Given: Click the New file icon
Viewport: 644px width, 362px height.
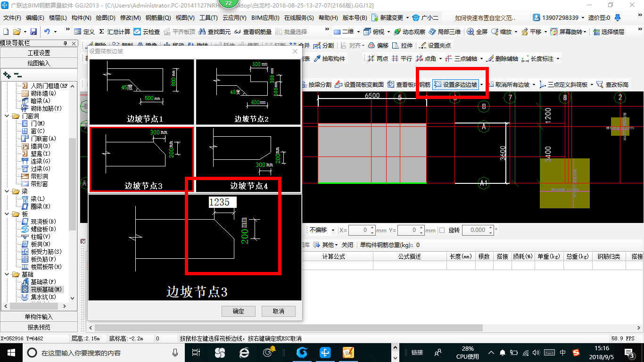Looking at the screenshot, I should point(6,32).
